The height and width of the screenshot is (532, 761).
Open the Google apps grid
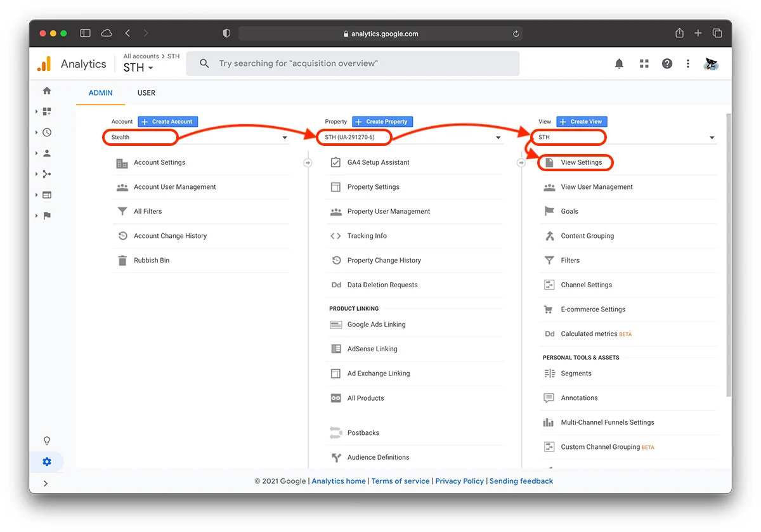tap(644, 63)
